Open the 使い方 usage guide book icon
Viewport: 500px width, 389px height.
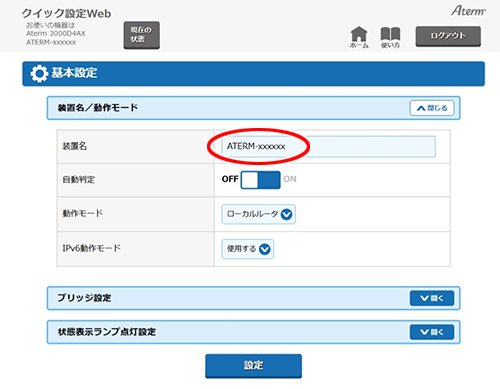[x=390, y=37]
